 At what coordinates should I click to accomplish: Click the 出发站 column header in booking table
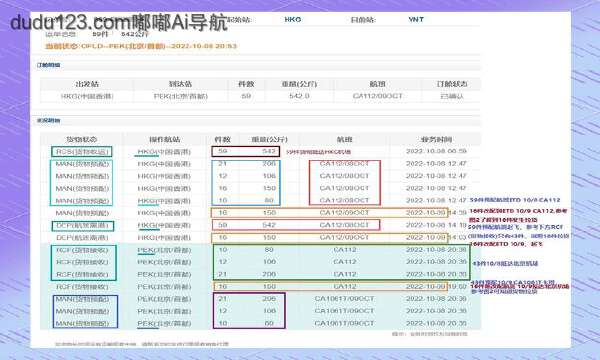(87, 84)
